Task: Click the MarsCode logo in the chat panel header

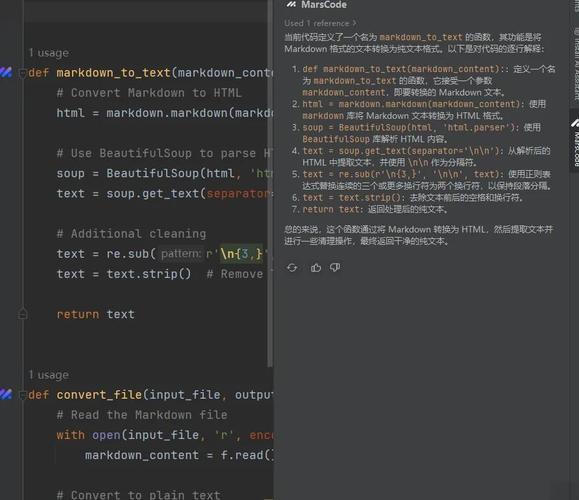Action: point(291,4)
